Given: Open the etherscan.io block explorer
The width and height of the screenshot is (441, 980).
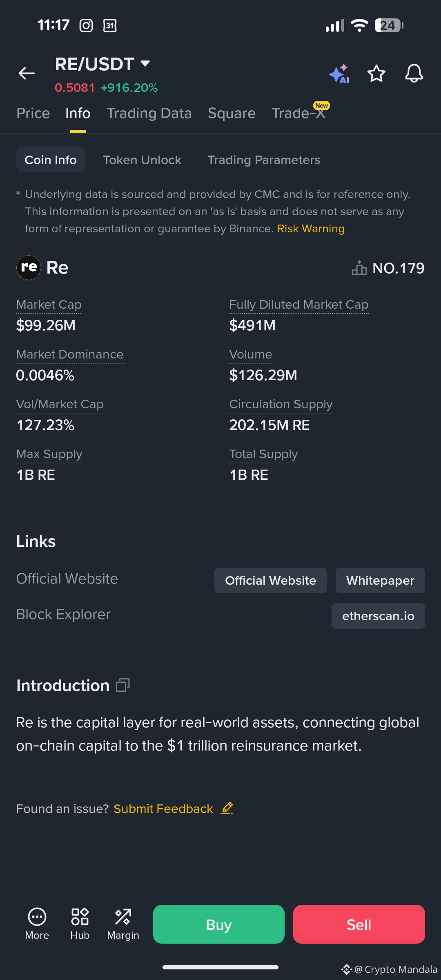Looking at the screenshot, I should [x=378, y=616].
